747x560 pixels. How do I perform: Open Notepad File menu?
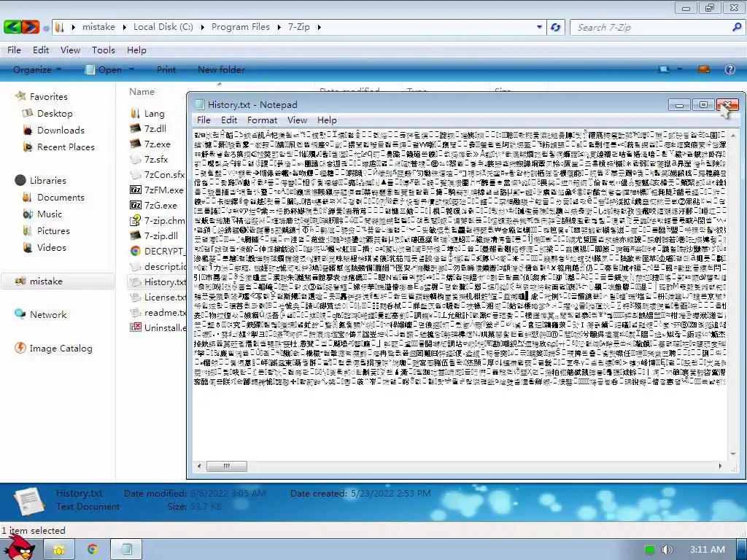(x=204, y=120)
